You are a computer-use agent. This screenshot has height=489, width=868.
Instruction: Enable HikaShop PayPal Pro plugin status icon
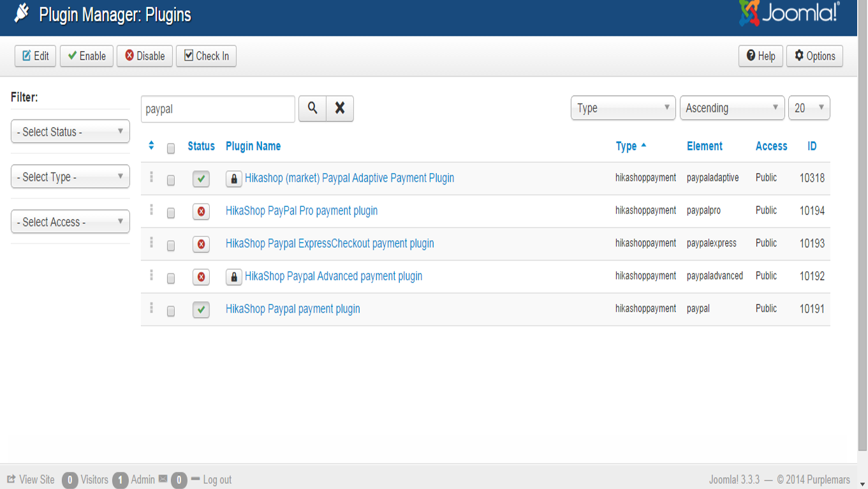[x=201, y=212]
